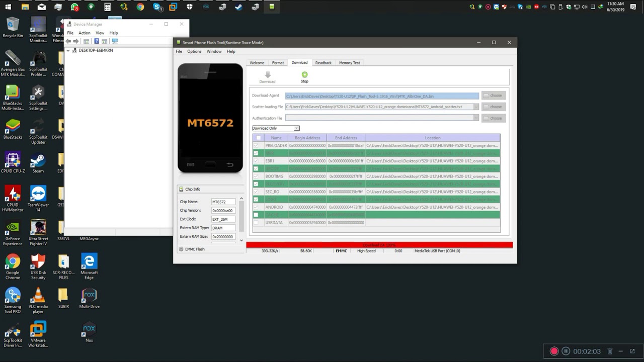644x362 pixels.
Task: Open Action menu in Device Manager
Action: (84, 33)
